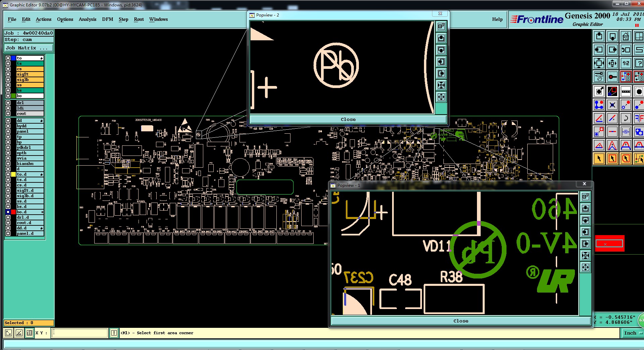Toggle the checkbox for layer ts

click(x=8, y=63)
